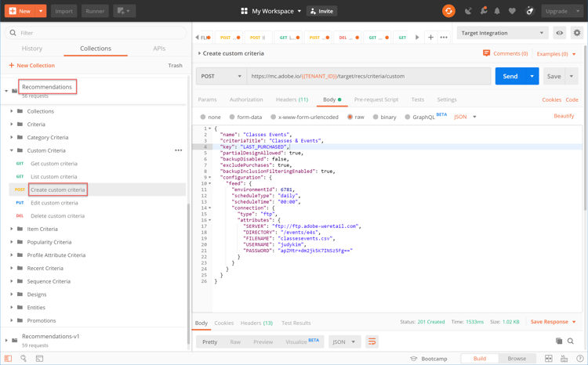Click the Import button
Viewport: 588px width, 365px height.
[64, 11]
